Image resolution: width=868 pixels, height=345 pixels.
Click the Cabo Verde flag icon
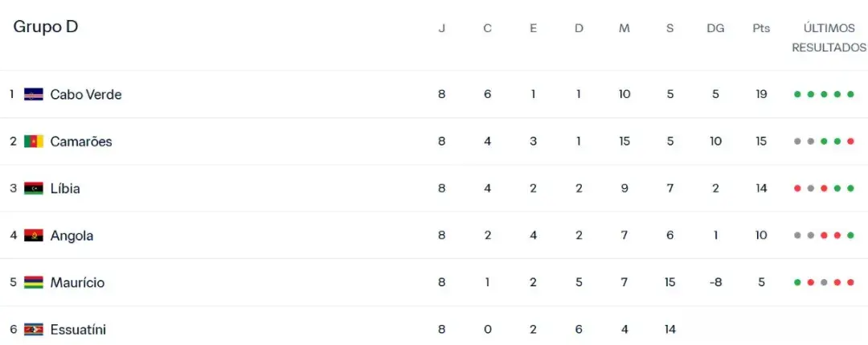pos(34,94)
